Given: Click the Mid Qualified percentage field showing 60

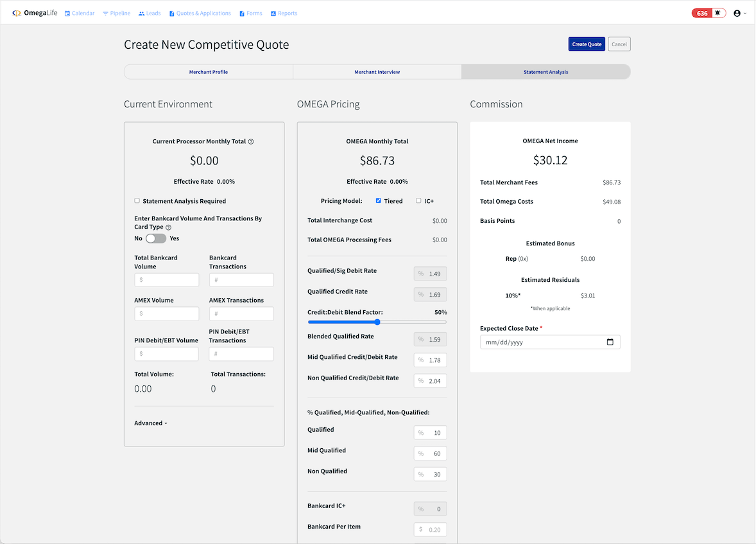Looking at the screenshot, I should [430, 453].
